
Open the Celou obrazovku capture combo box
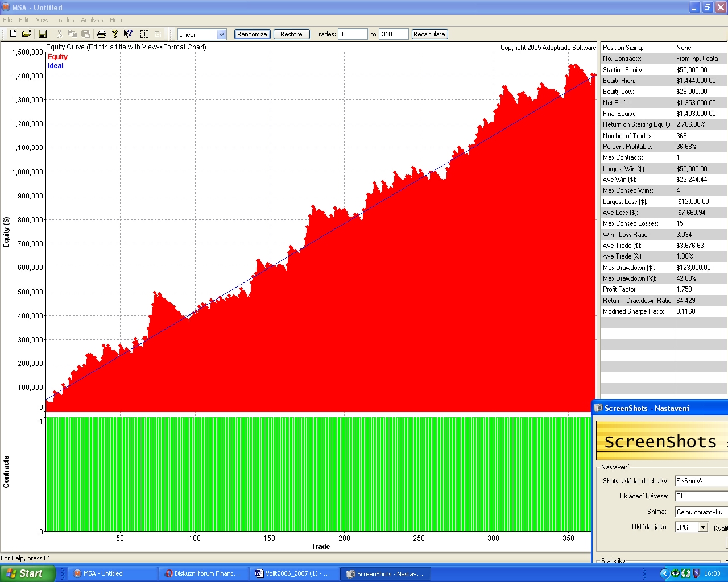pyautogui.click(x=701, y=512)
